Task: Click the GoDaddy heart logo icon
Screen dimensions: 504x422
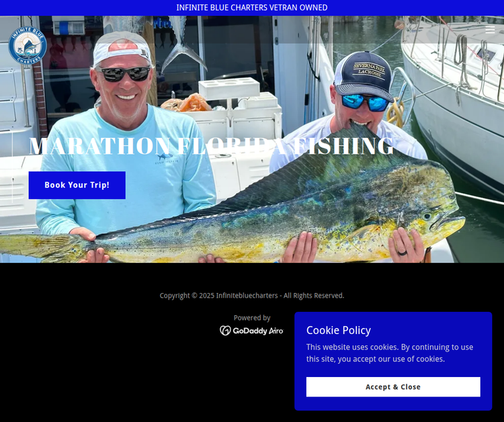Action: [225, 331]
